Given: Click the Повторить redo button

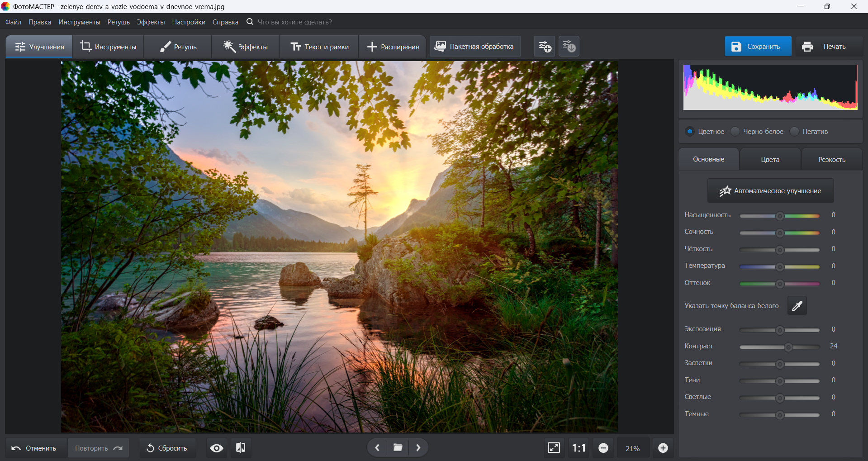Looking at the screenshot, I should 98,448.
